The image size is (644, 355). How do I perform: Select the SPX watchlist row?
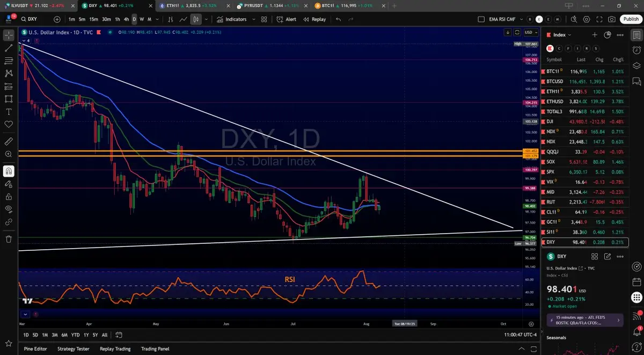[x=586, y=172]
